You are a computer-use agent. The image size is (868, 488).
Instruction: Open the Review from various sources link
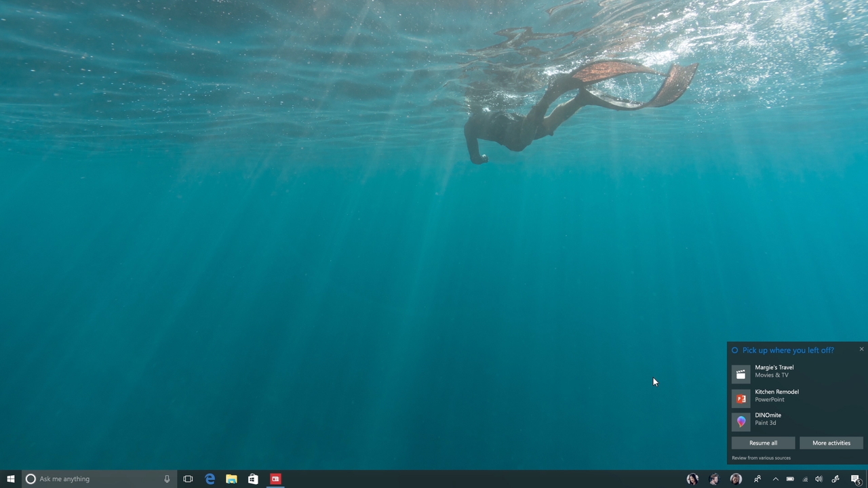[761, 457]
